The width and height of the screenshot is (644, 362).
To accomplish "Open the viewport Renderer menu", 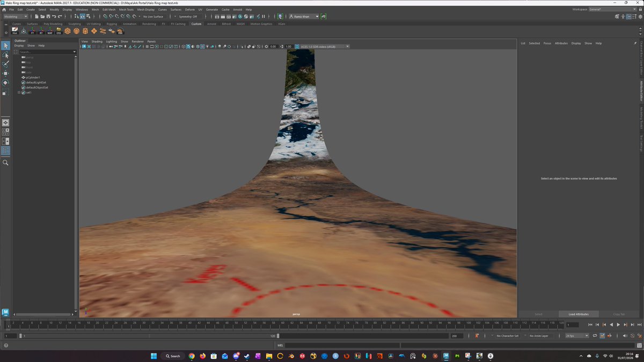I will click(137, 41).
